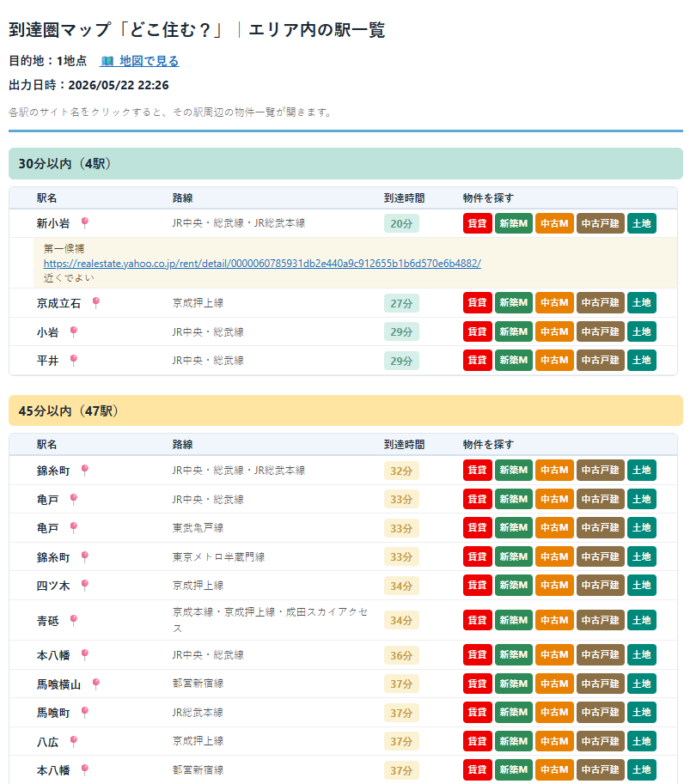Click 中古戸建 button for 平井
The width and height of the screenshot is (690, 784).
[601, 360]
